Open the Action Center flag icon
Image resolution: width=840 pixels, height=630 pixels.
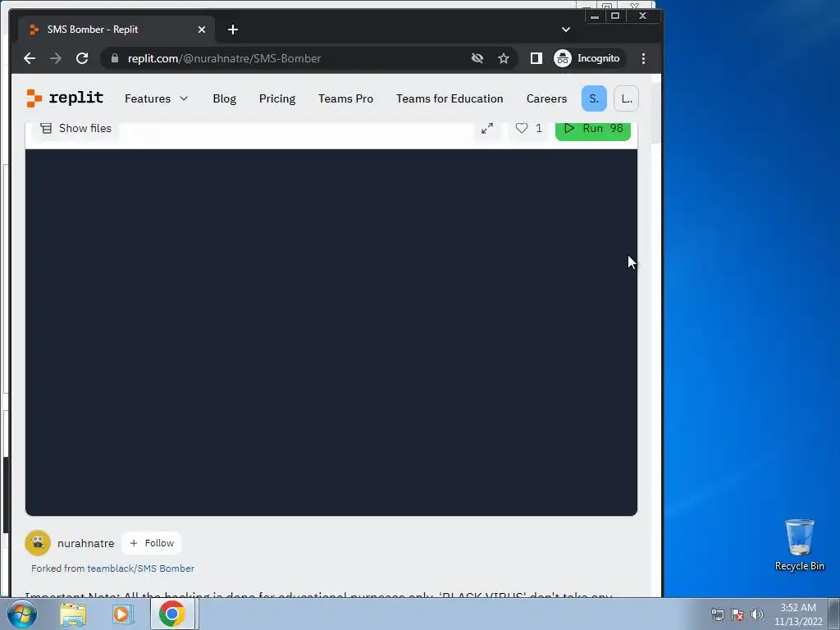(x=737, y=614)
